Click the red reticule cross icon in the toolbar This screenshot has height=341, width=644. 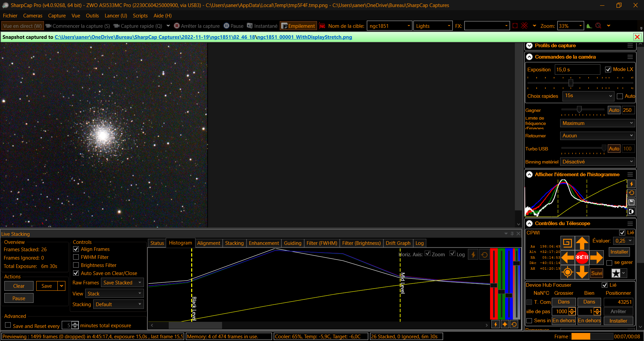(525, 26)
